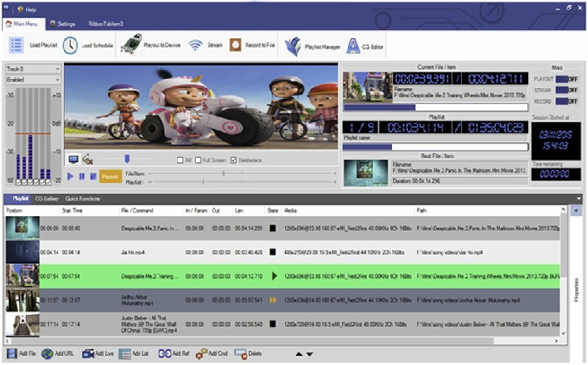Expand the playlist panel header arrow
The height and width of the screenshot is (365, 588).
tap(579, 199)
